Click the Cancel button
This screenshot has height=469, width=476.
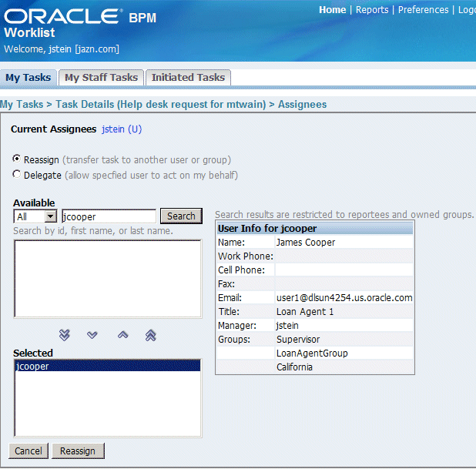(28, 451)
